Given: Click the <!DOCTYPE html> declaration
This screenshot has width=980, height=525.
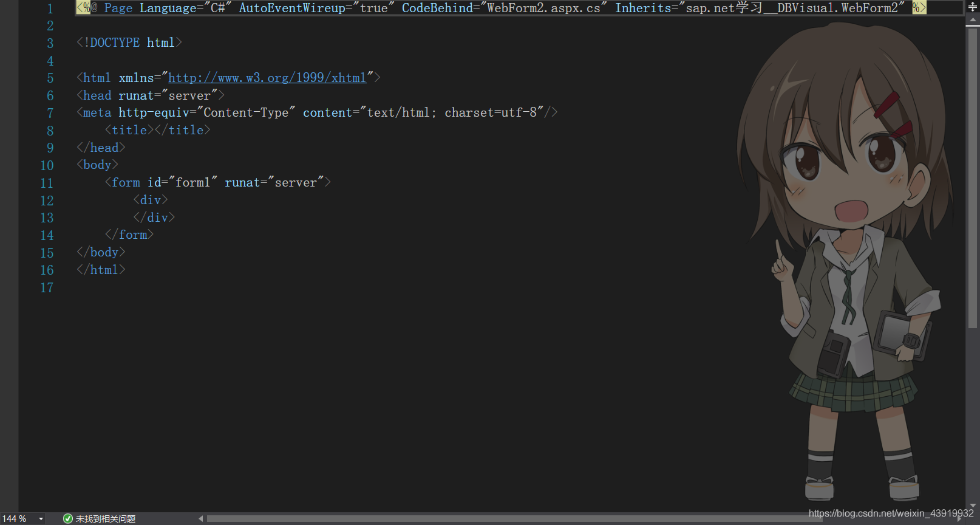Looking at the screenshot, I should tap(129, 43).
